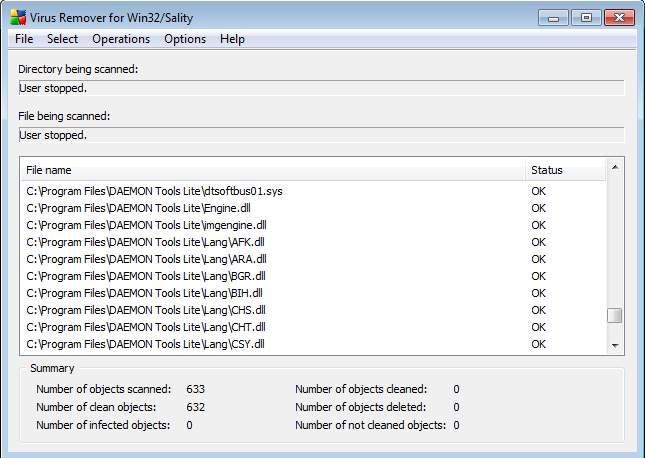Open the Select menu
Image resolution: width=645 pixels, height=458 pixels.
pyautogui.click(x=62, y=39)
